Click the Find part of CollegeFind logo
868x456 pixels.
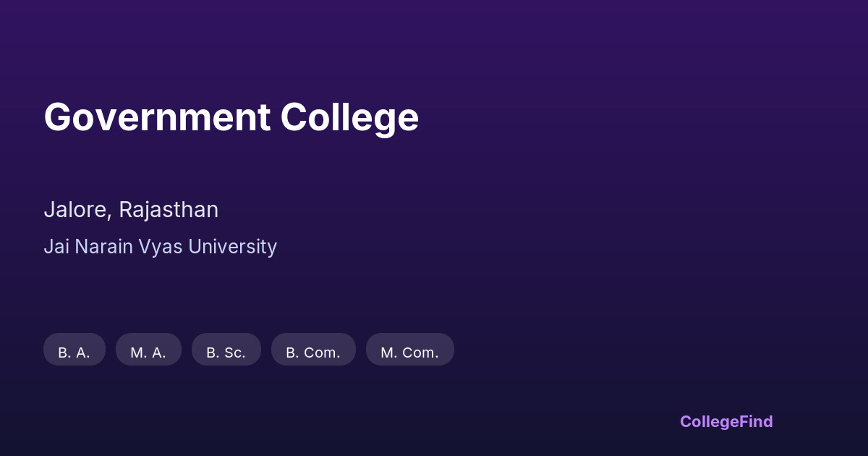coord(756,421)
